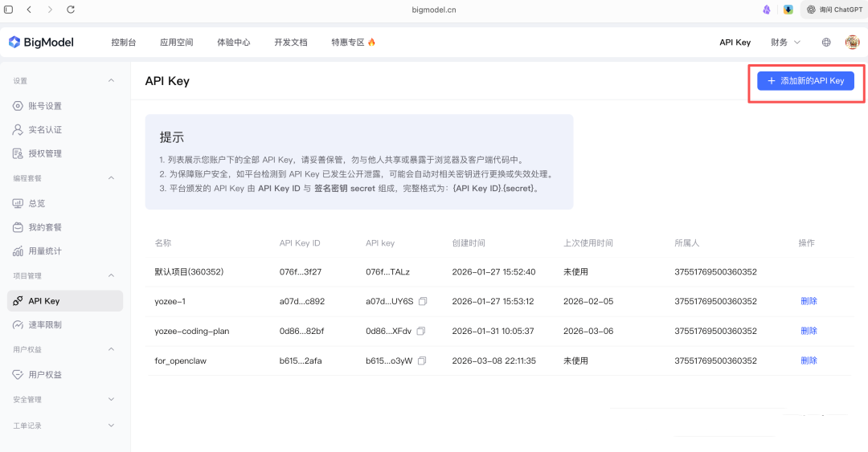Click 添加新的API Key button
This screenshot has height=452, width=868.
click(x=805, y=81)
